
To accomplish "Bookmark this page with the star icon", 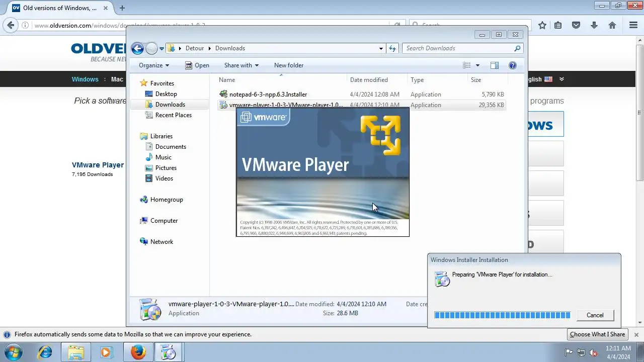I will click(x=542, y=25).
